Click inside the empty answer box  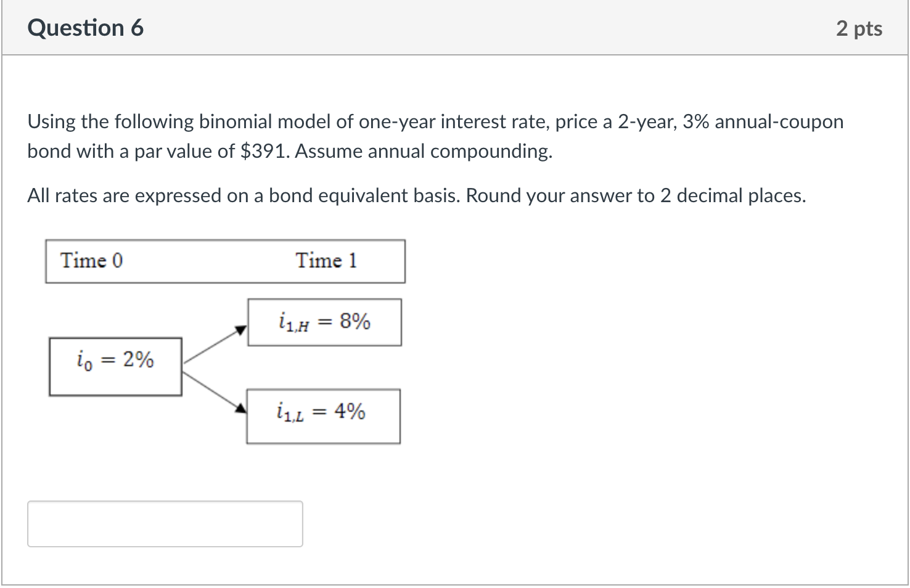pyautogui.click(x=165, y=523)
